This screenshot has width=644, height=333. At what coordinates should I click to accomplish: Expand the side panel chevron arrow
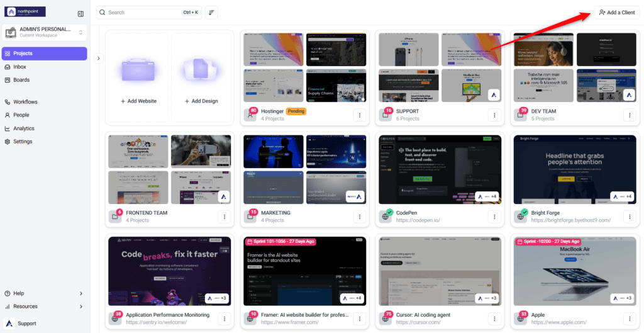(x=98, y=59)
